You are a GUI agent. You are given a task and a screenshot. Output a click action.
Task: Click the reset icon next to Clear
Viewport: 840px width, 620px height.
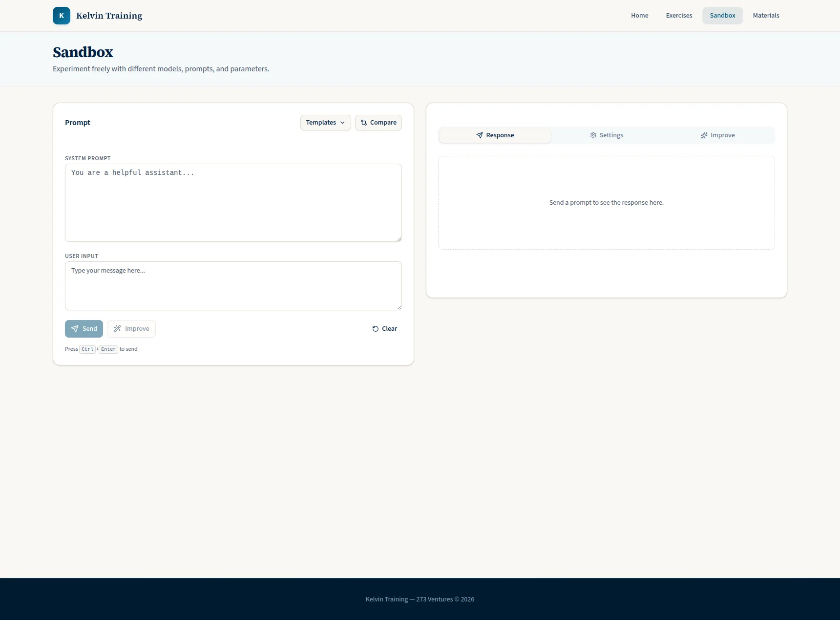click(375, 329)
